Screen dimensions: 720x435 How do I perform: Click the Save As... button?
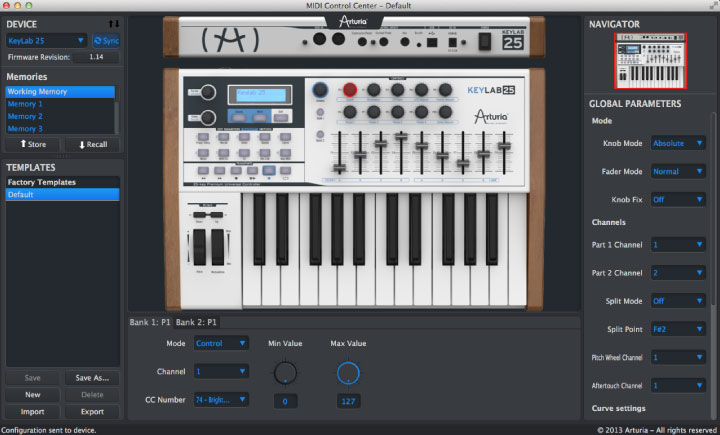click(x=92, y=378)
